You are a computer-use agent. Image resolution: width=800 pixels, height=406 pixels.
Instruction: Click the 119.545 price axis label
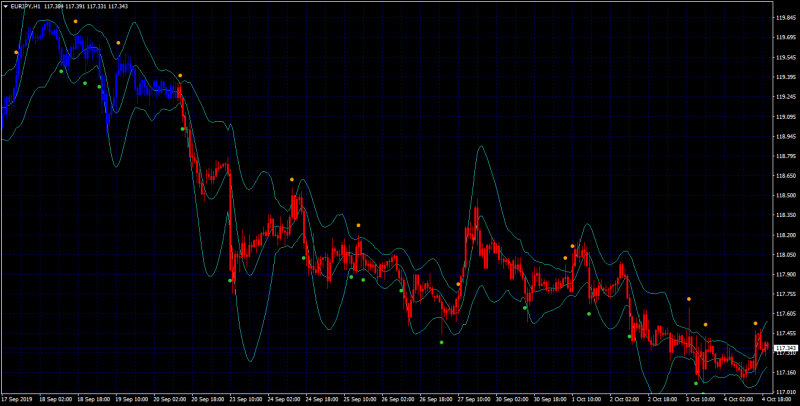pyautogui.click(x=785, y=58)
